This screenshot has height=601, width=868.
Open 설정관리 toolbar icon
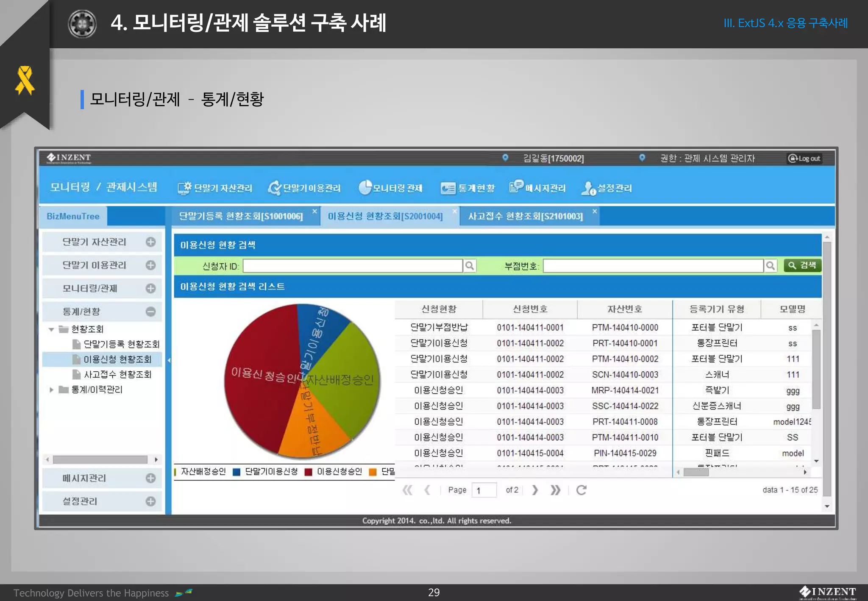coord(588,188)
